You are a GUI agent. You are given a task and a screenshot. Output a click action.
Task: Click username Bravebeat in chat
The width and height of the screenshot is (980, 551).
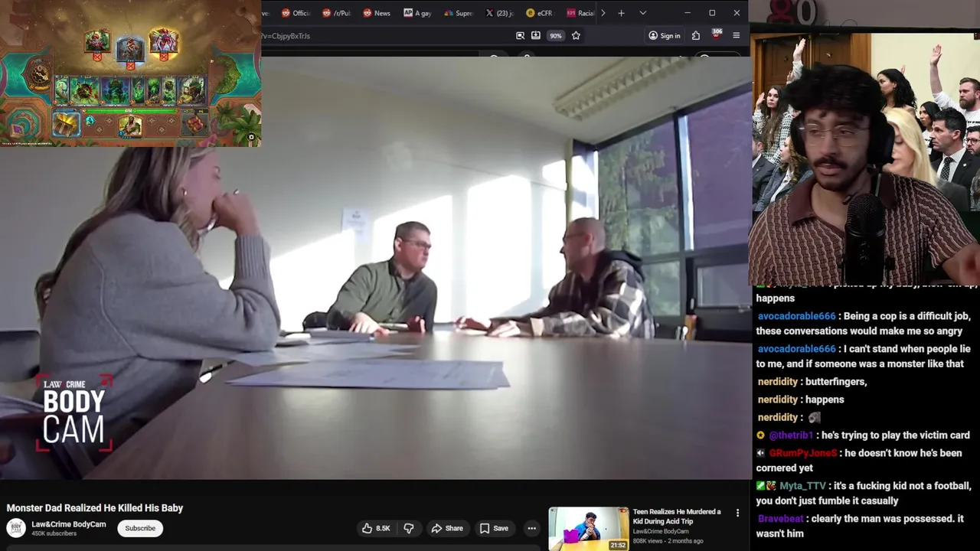pos(780,519)
